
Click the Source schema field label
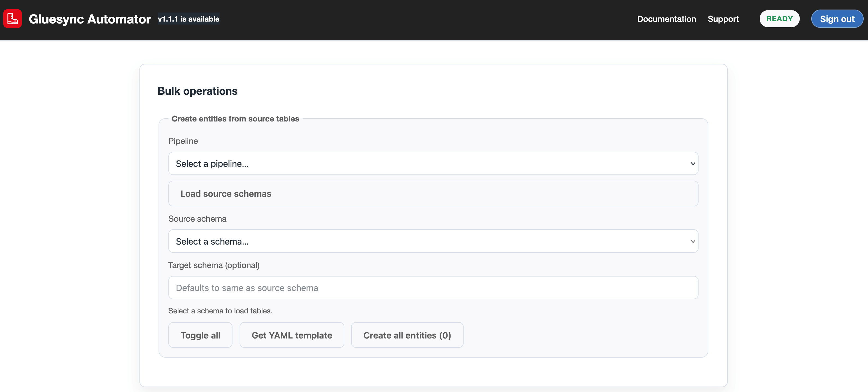197,219
